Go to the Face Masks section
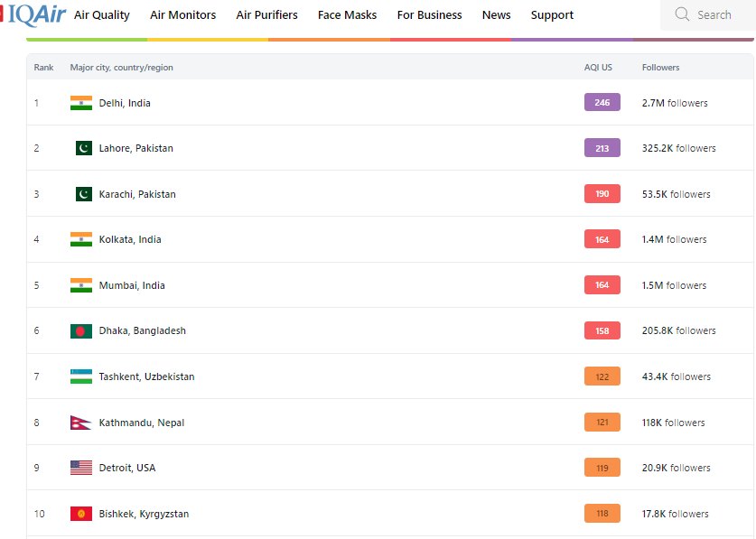This screenshot has width=756, height=539. tap(347, 15)
